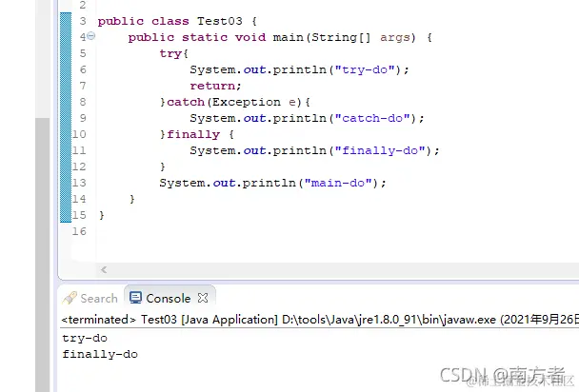579x392 pixels.
Task: Click the "try-do" string literal
Action: 365,69
